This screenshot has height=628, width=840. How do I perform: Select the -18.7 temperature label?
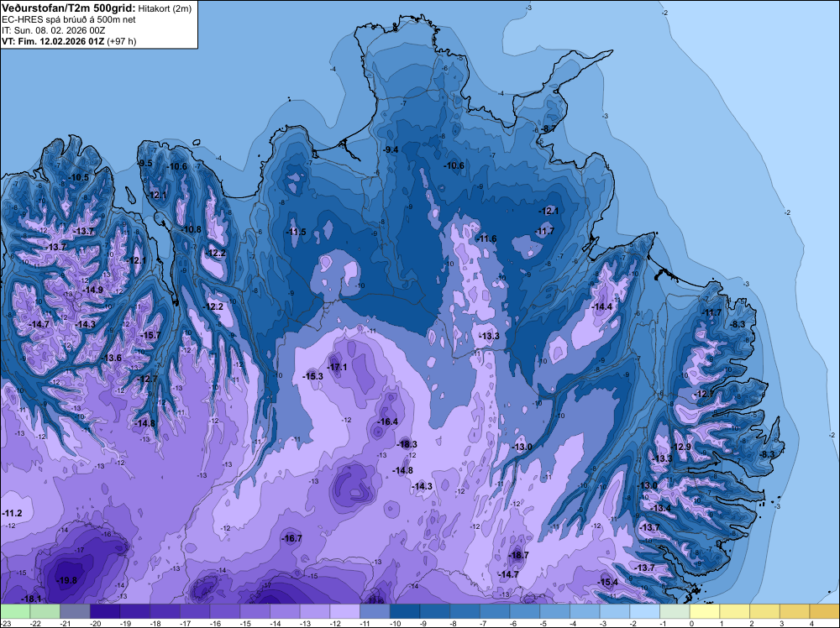click(518, 555)
